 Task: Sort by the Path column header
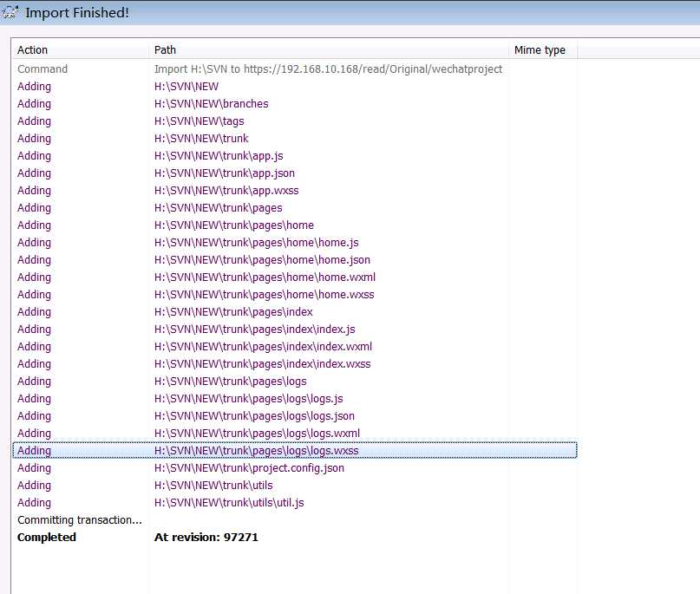click(329, 50)
